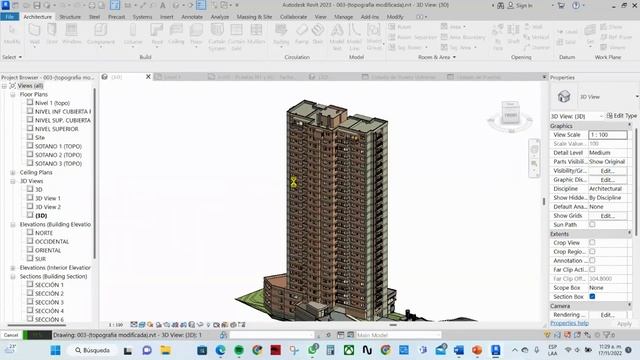Click the Windows taskbar Búsqueda search box

click(93, 350)
